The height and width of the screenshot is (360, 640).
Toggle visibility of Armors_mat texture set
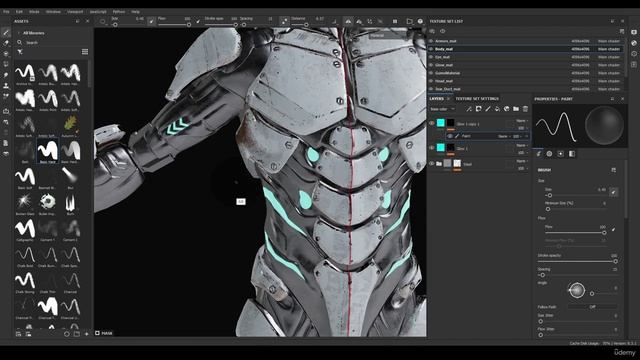pyautogui.click(x=431, y=41)
